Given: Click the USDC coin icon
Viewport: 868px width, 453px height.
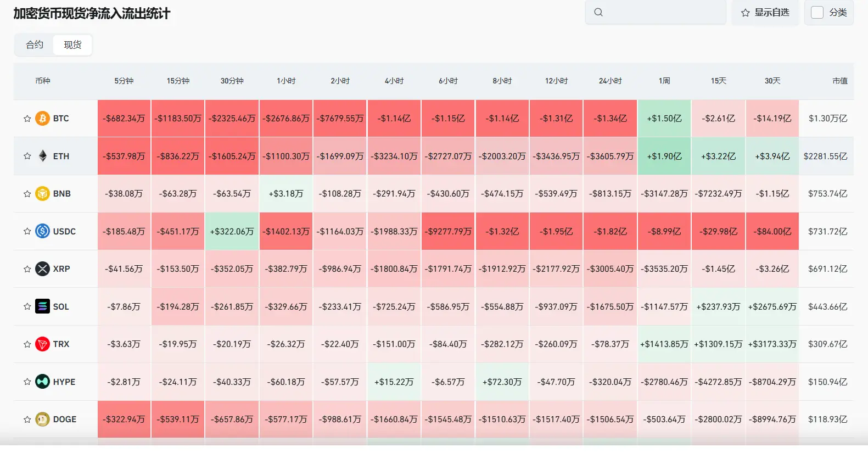Looking at the screenshot, I should pyautogui.click(x=42, y=231).
